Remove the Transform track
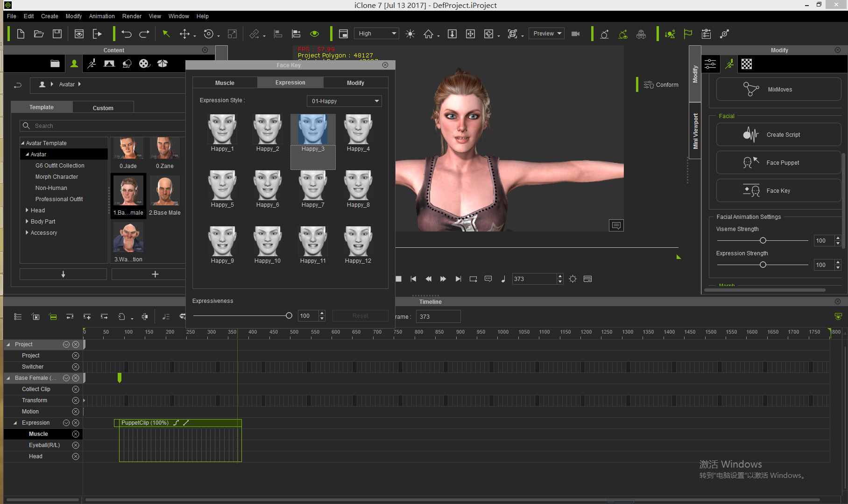848x504 pixels. (x=76, y=400)
